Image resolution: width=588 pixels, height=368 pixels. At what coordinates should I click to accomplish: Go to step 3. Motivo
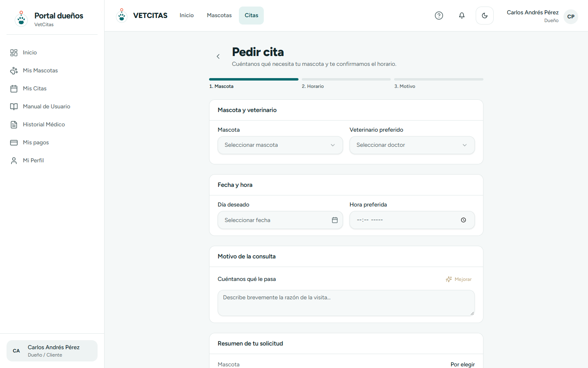point(405,86)
